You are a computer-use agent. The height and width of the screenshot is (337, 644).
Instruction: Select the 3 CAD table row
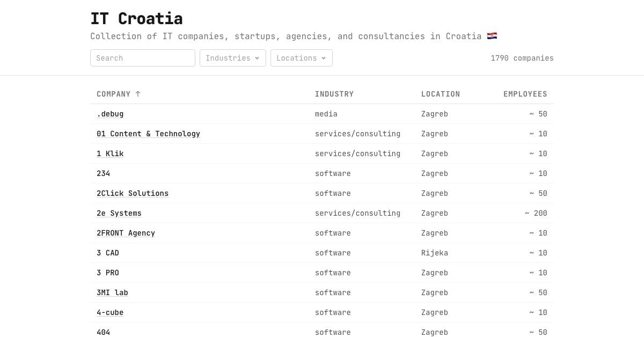point(322,253)
